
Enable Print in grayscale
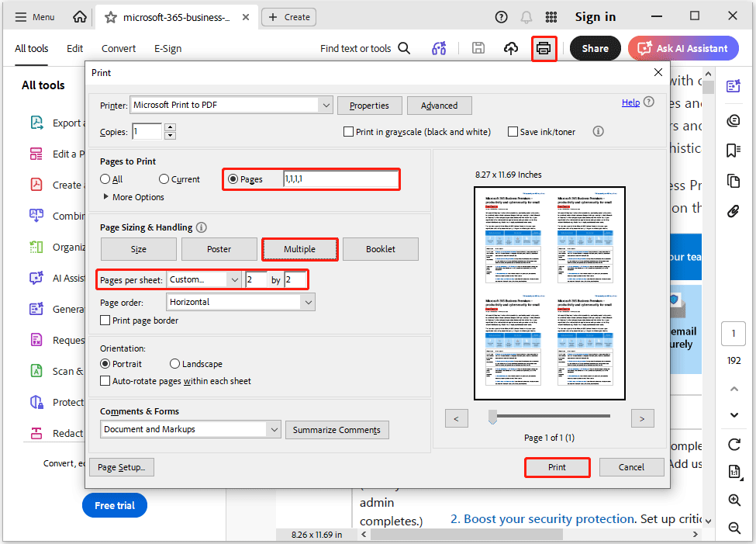coord(348,131)
